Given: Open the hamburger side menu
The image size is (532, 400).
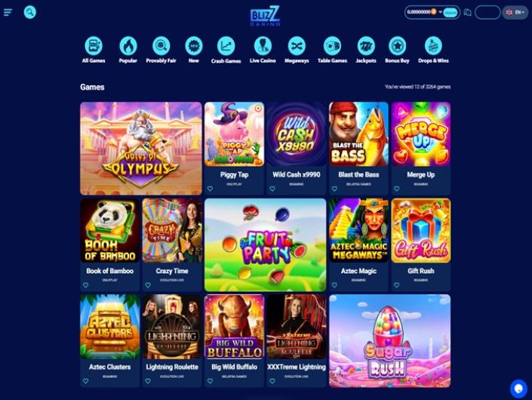Looking at the screenshot, I should pyautogui.click(x=8, y=13).
